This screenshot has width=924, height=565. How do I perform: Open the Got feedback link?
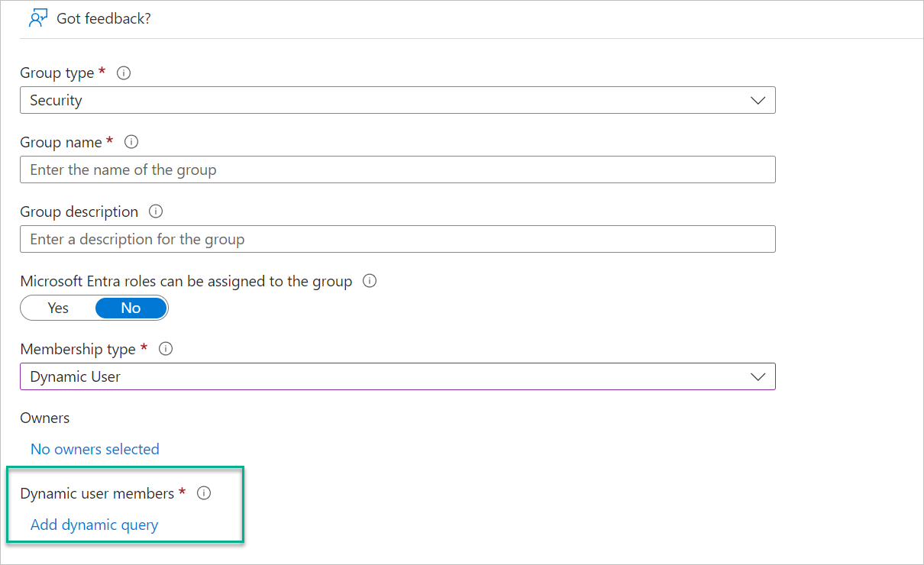point(102,18)
